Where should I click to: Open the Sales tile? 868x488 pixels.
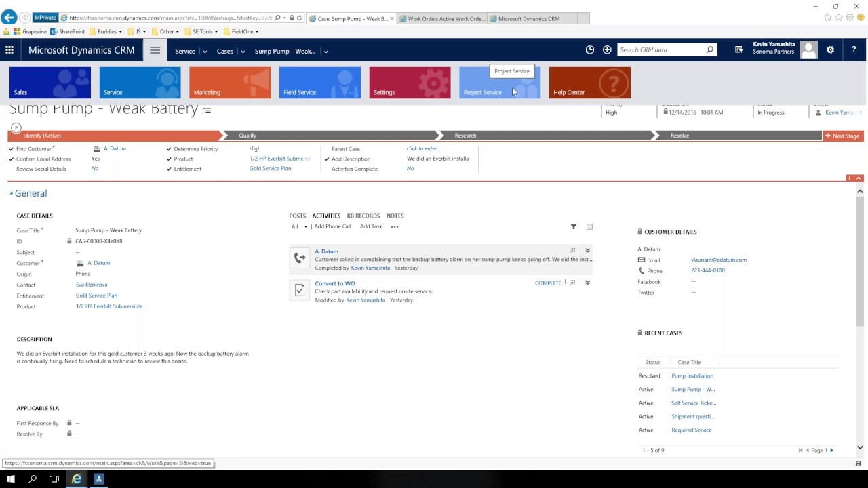[x=50, y=83]
